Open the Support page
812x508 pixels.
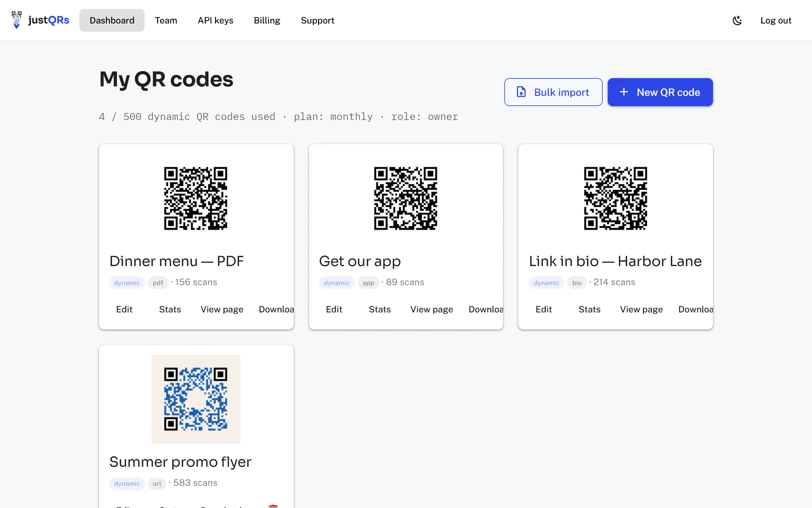pyautogui.click(x=318, y=21)
